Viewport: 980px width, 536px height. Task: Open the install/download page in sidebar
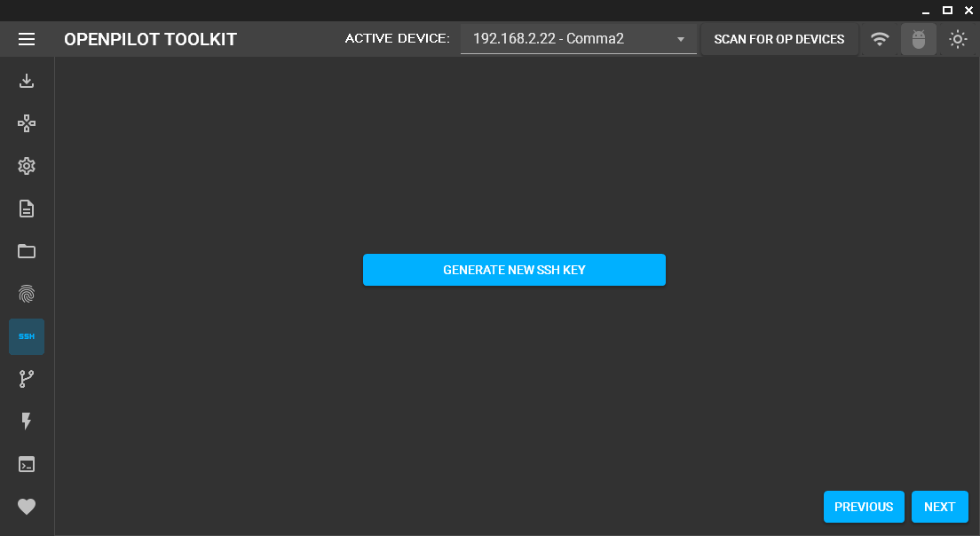coord(27,81)
